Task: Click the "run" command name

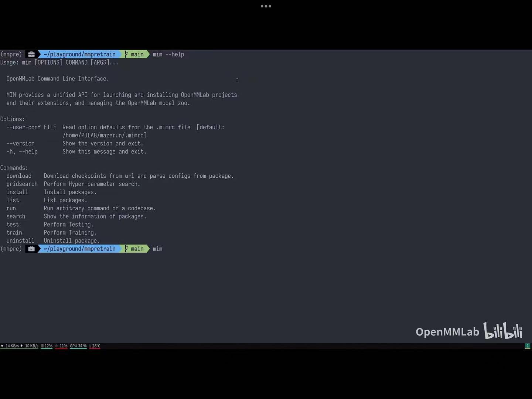Action: pyautogui.click(x=11, y=209)
